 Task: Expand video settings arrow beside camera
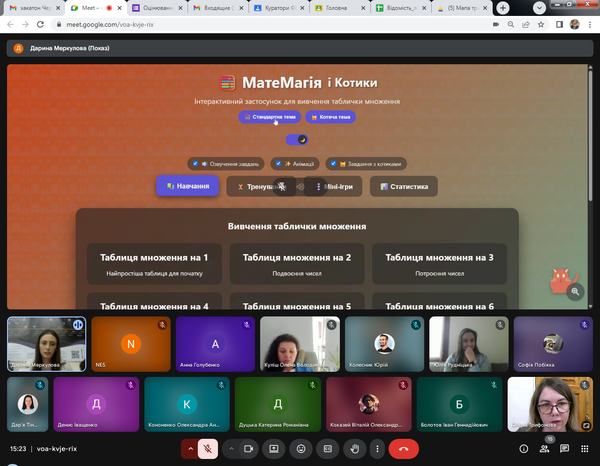(x=229, y=449)
